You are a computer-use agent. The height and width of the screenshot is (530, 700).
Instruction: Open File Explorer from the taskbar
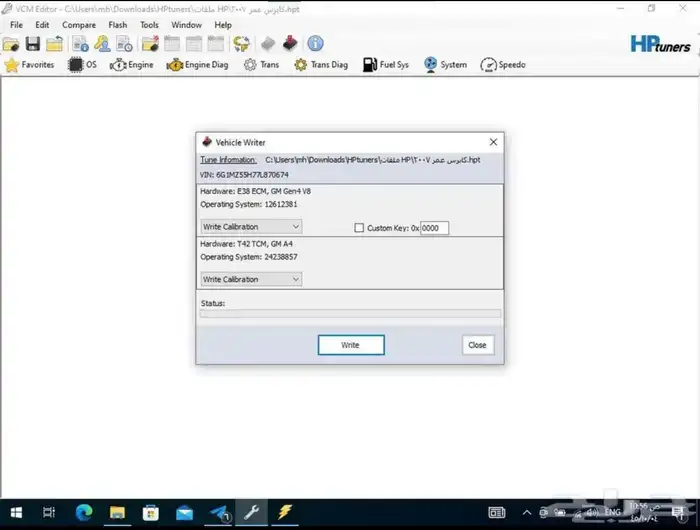[117, 513]
